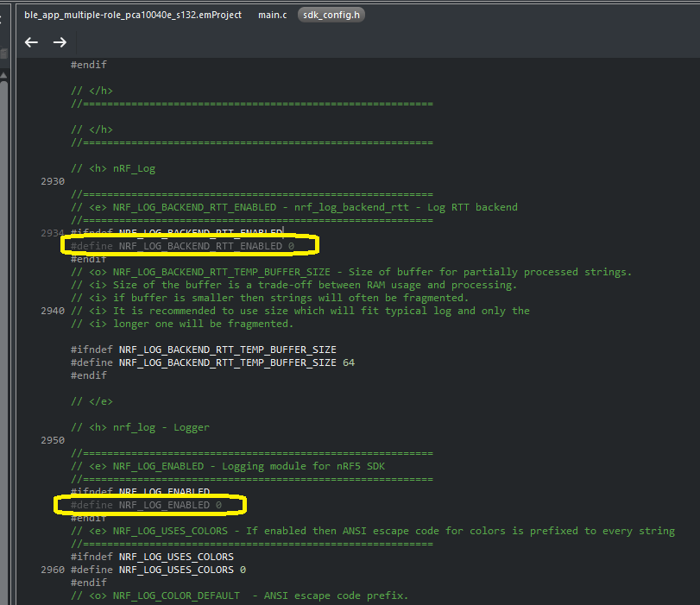This screenshot has width=700, height=605.
Task: Click line number 2940 in gutter
Action: click(53, 311)
